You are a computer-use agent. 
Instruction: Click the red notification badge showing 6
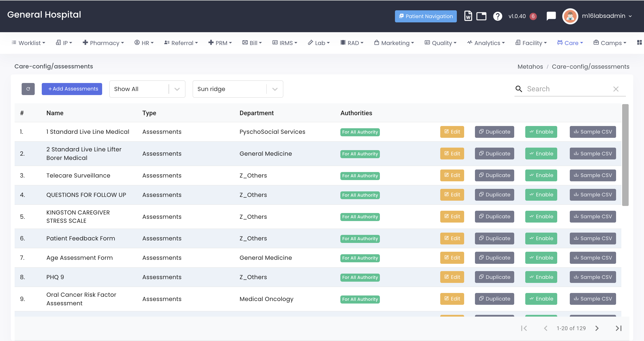pos(533,16)
